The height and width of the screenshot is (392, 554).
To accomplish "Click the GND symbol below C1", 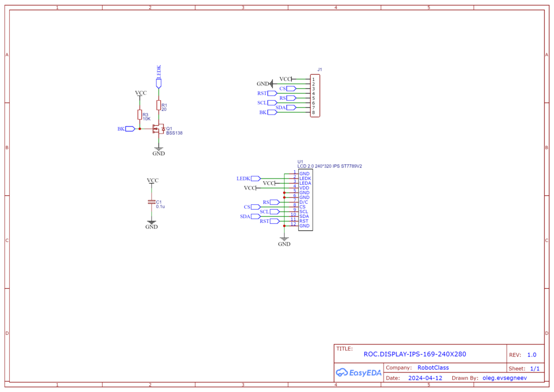I will [151, 224].
